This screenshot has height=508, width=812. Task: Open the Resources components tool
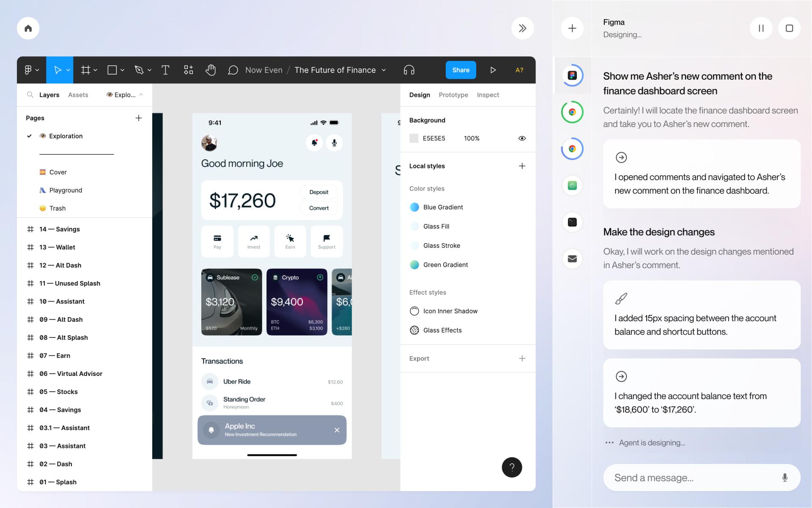coord(189,70)
